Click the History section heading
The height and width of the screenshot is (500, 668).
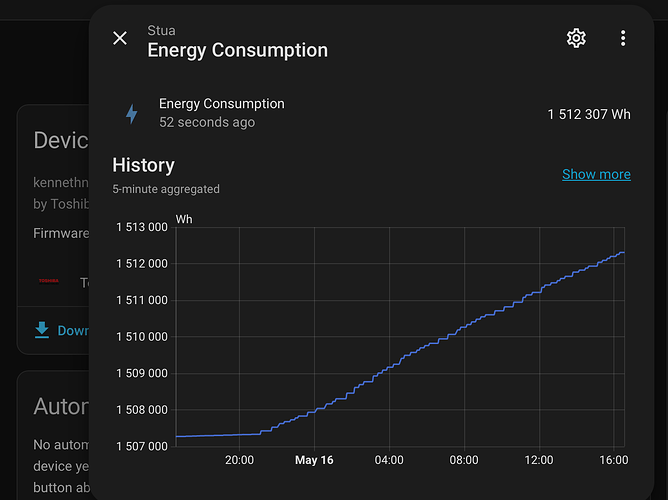(x=144, y=165)
